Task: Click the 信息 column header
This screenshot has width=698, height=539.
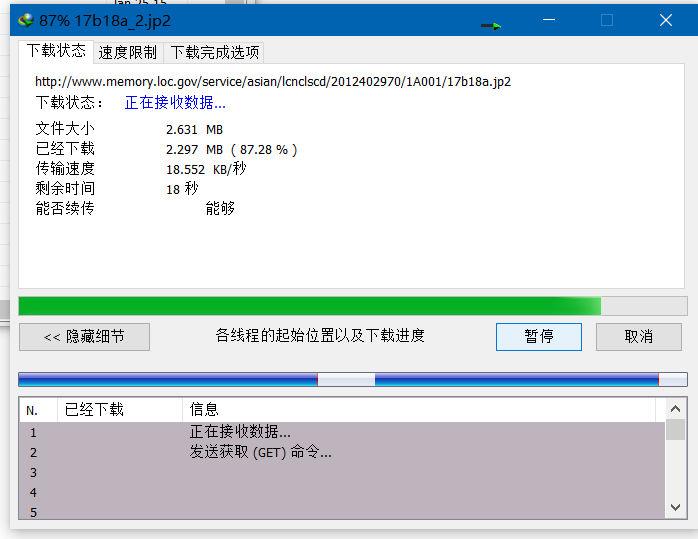Action: point(419,410)
